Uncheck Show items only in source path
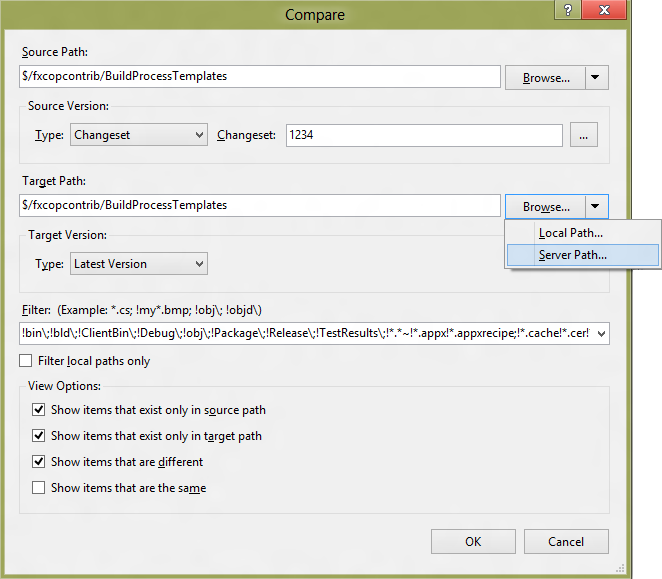662x579 pixels. tap(38, 410)
